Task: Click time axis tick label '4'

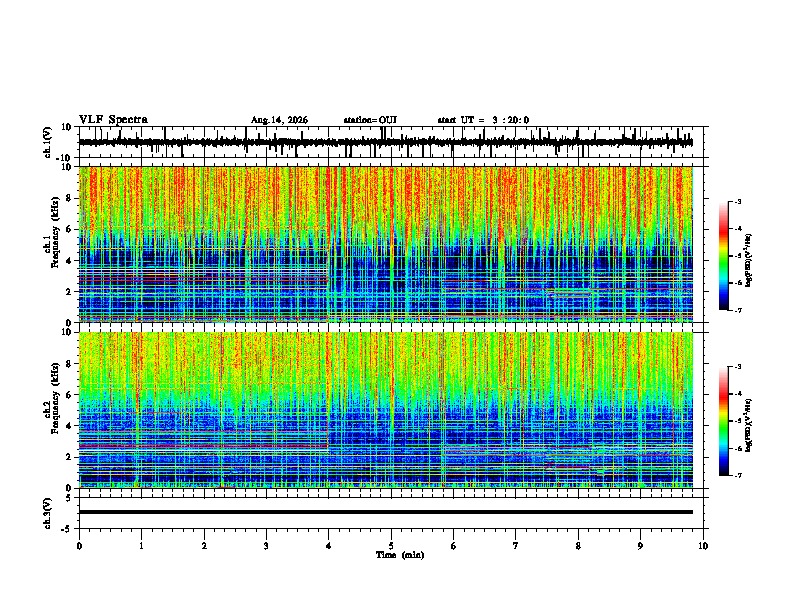Action: 329,546
